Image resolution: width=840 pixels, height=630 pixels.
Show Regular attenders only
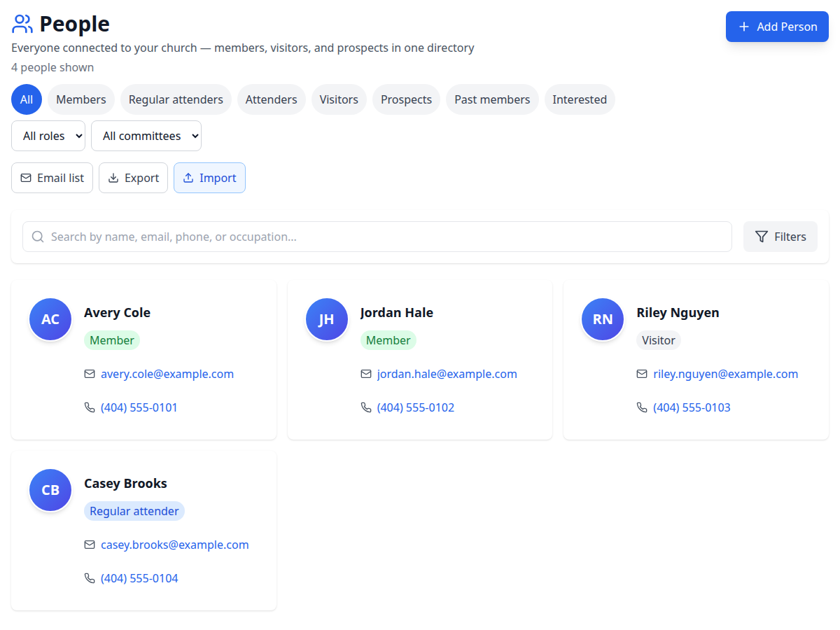(x=176, y=99)
